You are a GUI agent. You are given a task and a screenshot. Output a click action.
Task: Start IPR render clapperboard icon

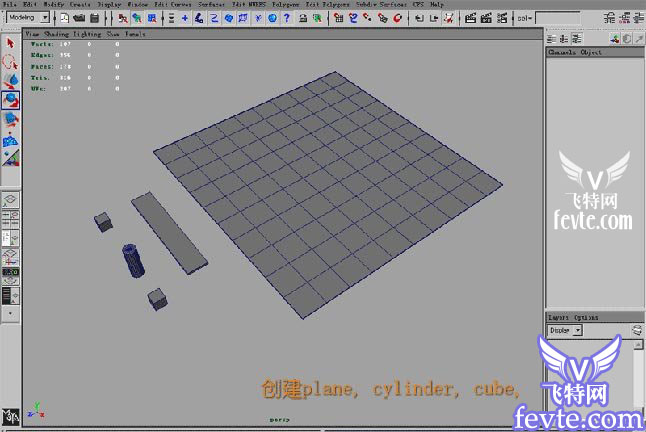[486, 18]
